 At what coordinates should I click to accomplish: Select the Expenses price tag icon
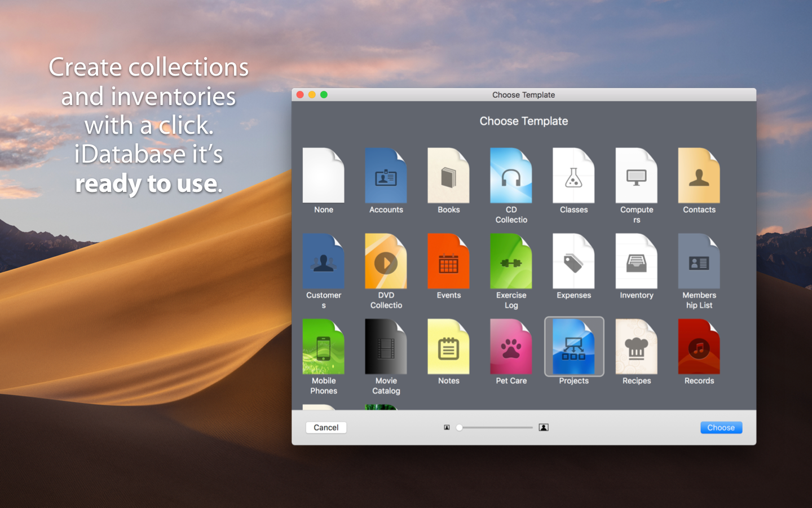573,261
